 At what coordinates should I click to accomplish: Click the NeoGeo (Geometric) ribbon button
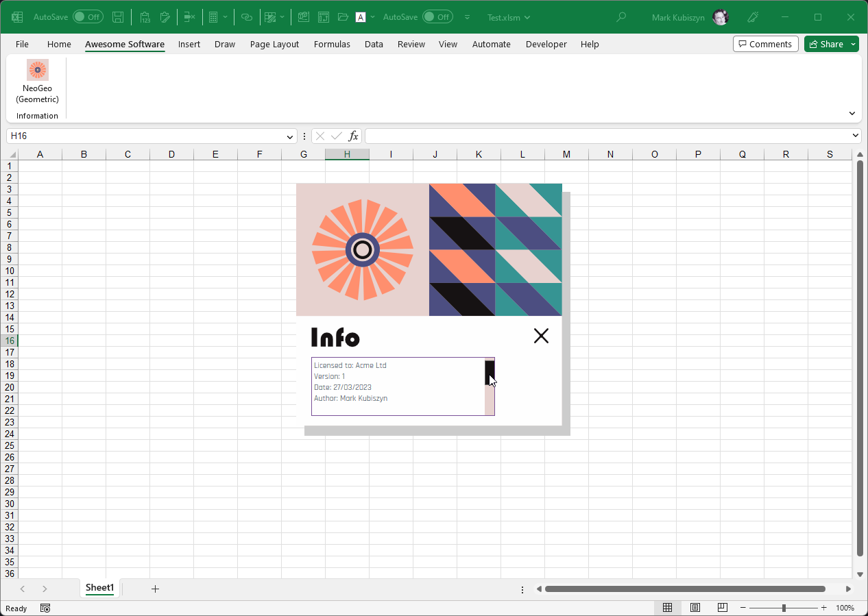click(x=38, y=81)
